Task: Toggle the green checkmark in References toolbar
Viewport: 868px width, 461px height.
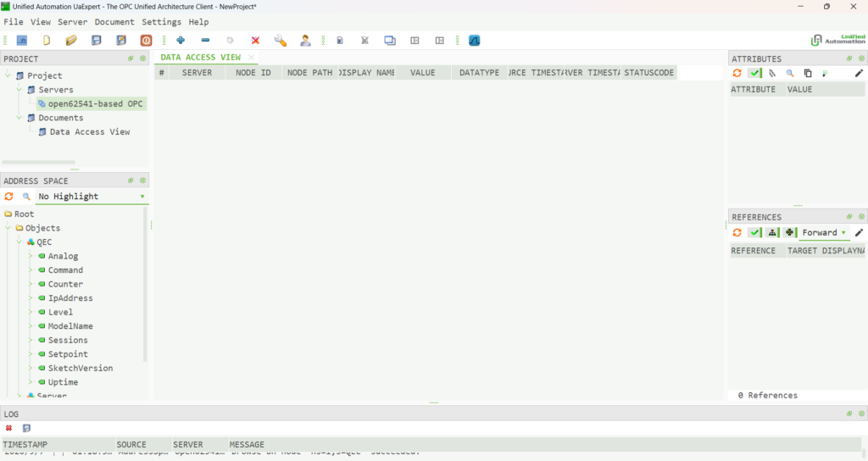Action: click(754, 232)
